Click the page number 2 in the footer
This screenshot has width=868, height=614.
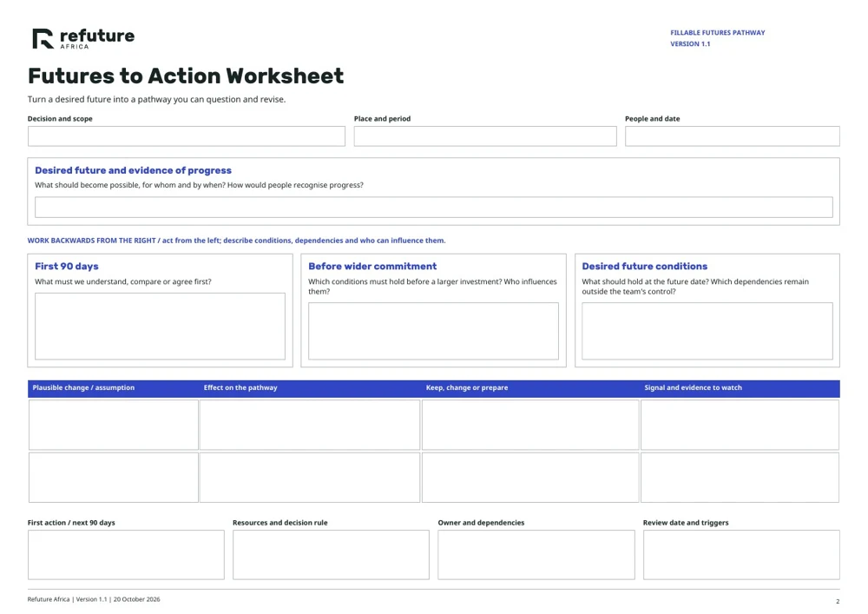(x=838, y=601)
